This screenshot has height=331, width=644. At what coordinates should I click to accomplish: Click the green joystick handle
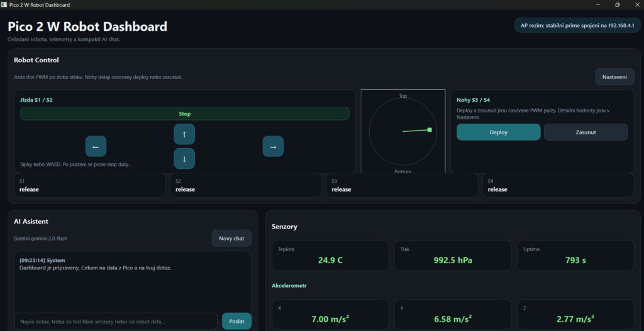point(430,129)
